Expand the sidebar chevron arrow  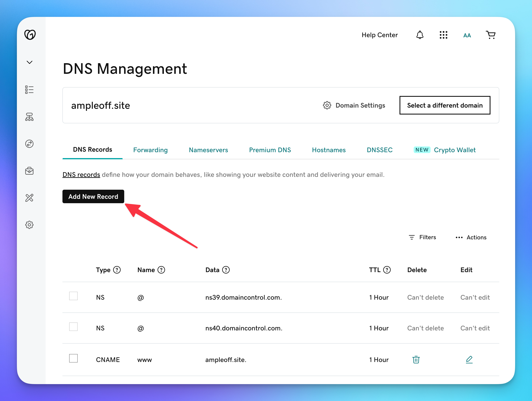29,62
